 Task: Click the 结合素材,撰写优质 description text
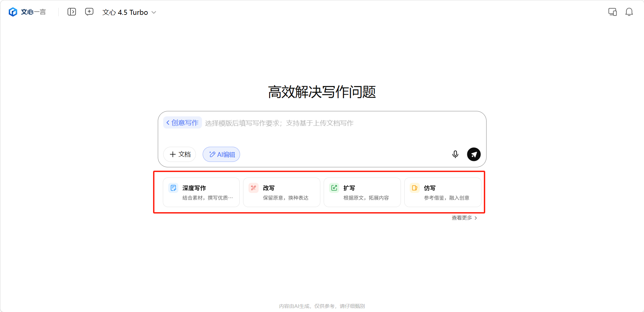[x=208, y=198]
